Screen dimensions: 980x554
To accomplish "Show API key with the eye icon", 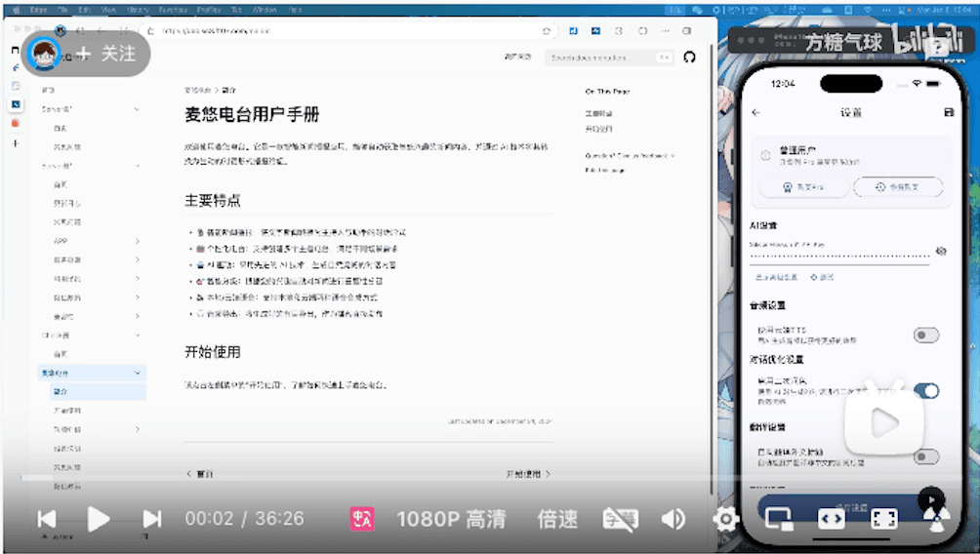I will [941, 251].
